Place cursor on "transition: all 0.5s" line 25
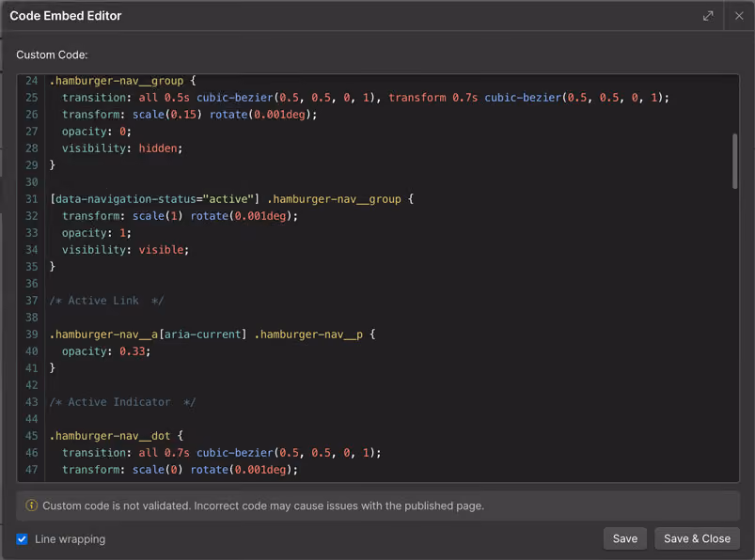The width and height of the screenshot is (755, 560). pyautogui.click(x=126, y=98)
